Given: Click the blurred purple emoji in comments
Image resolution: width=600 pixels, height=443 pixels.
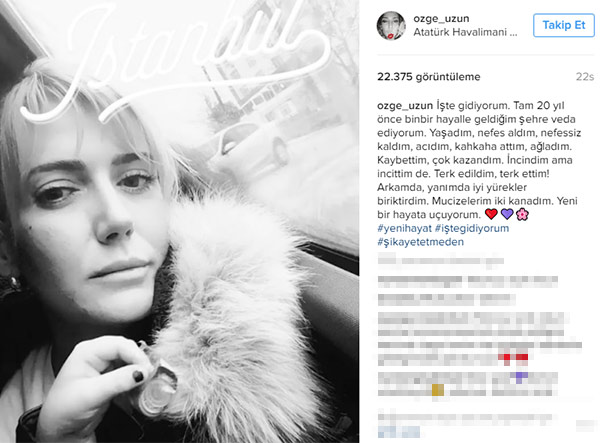Looking at the screenshot, I should coord(519,377).
